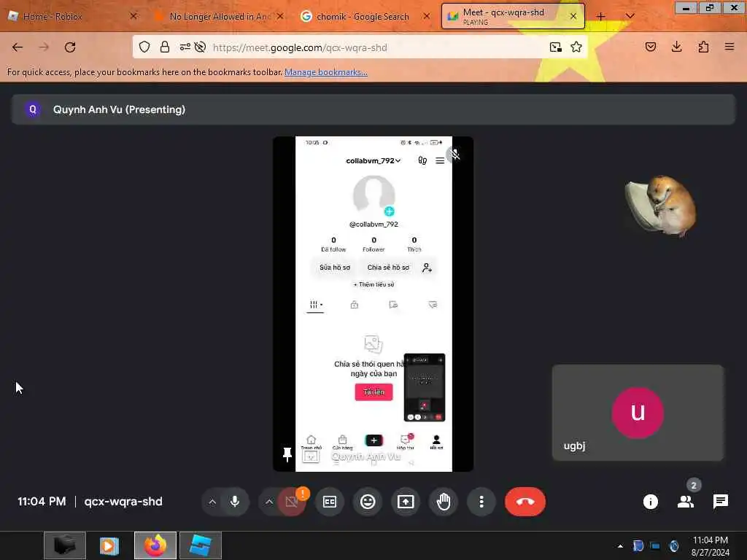Open the site permissions icon in address bar
The image size is (747, 560).
pos(185,47)
